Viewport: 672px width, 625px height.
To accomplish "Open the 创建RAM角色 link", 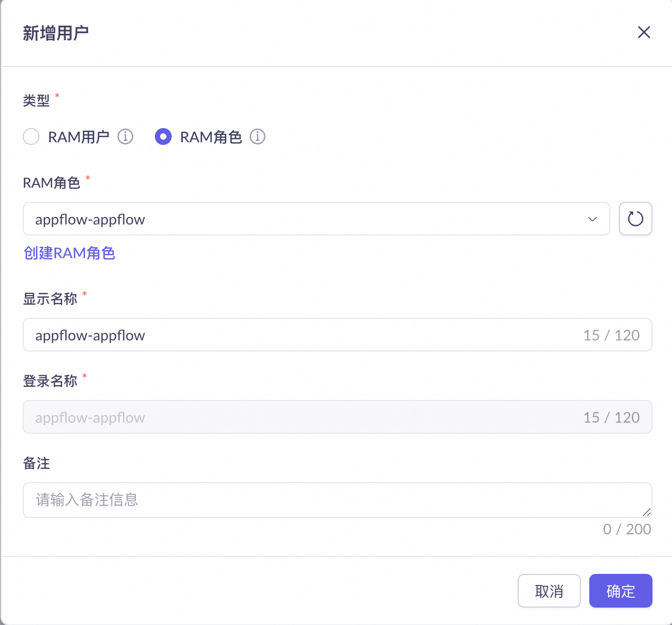I will point(70,253).
